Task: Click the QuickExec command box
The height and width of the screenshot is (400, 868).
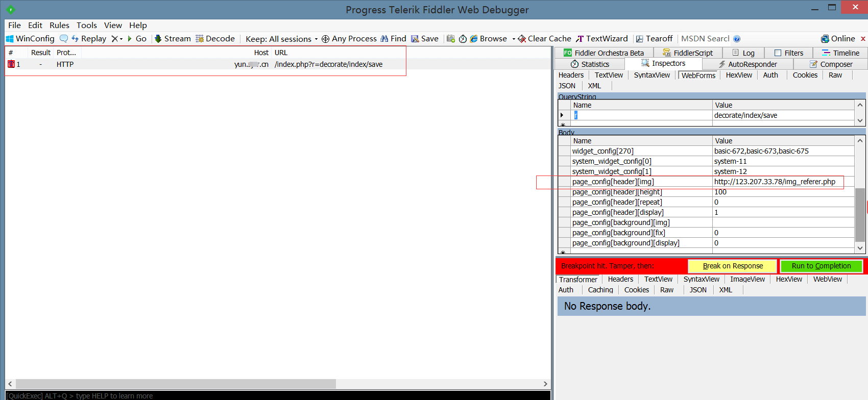Action: [x=278, y=395]
